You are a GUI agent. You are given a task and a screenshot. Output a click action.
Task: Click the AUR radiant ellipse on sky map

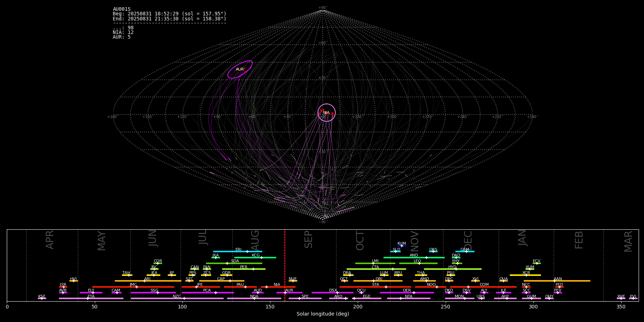point(240,69)
